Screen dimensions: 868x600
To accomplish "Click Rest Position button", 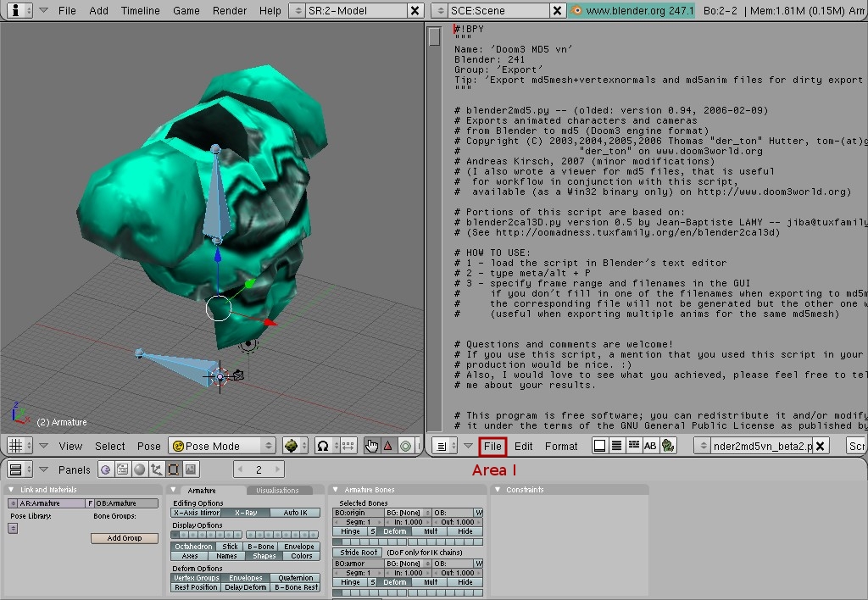I will (x=196, y=587).
